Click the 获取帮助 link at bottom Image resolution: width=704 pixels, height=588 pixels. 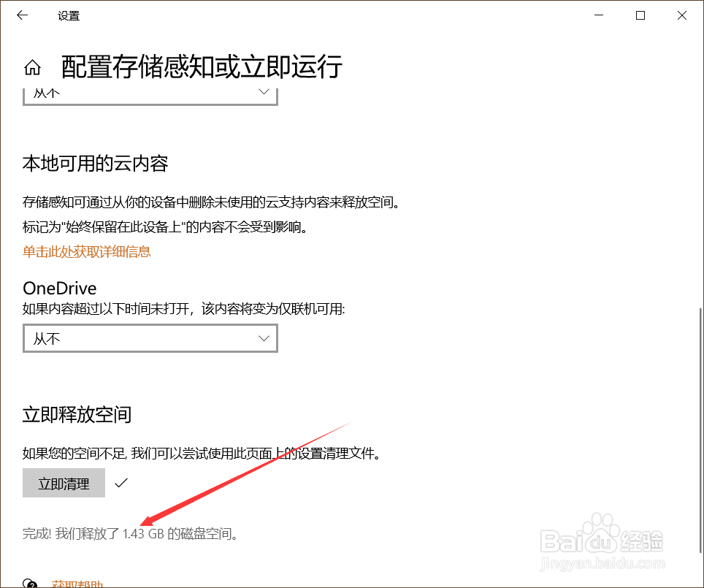pyautogui.click(x=76, y=584)
